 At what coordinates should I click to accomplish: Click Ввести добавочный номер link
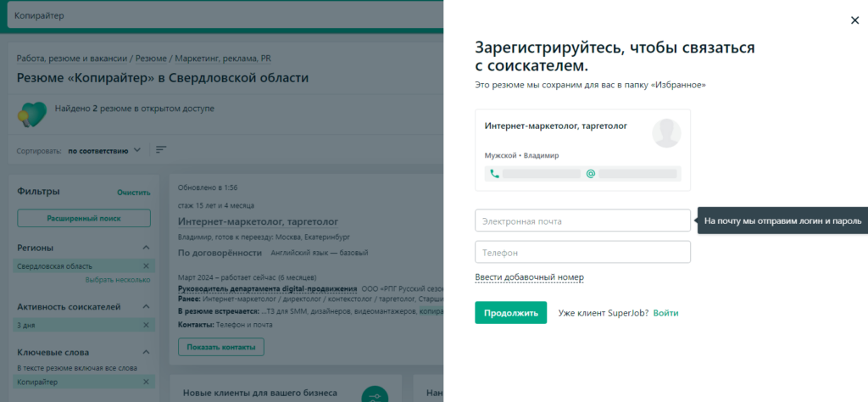pos(529,277)
